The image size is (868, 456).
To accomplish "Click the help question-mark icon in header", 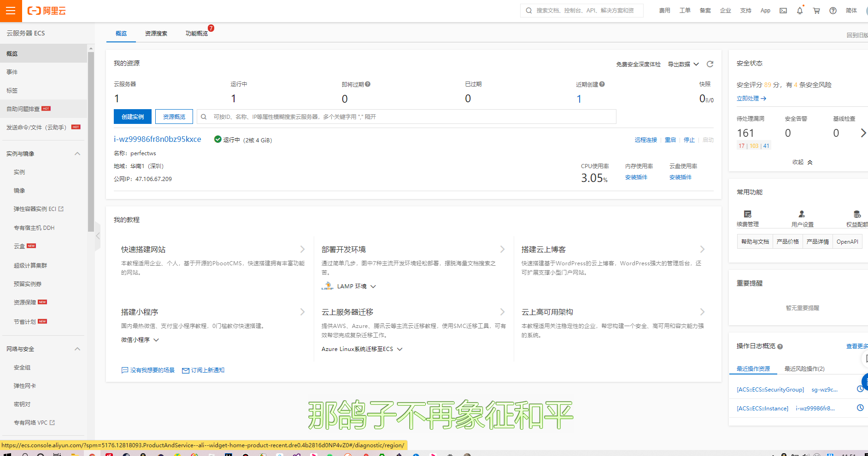I will [x=833, y=10].
